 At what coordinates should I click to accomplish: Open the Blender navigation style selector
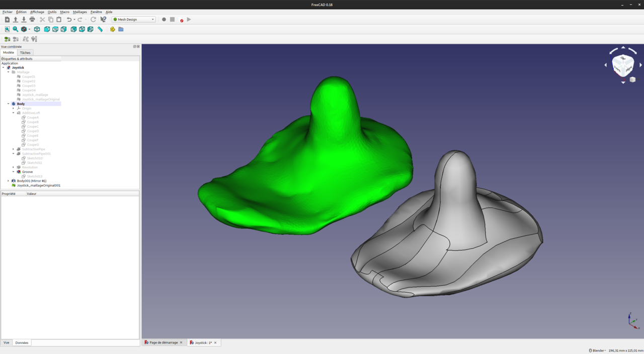tap(597, 350)
